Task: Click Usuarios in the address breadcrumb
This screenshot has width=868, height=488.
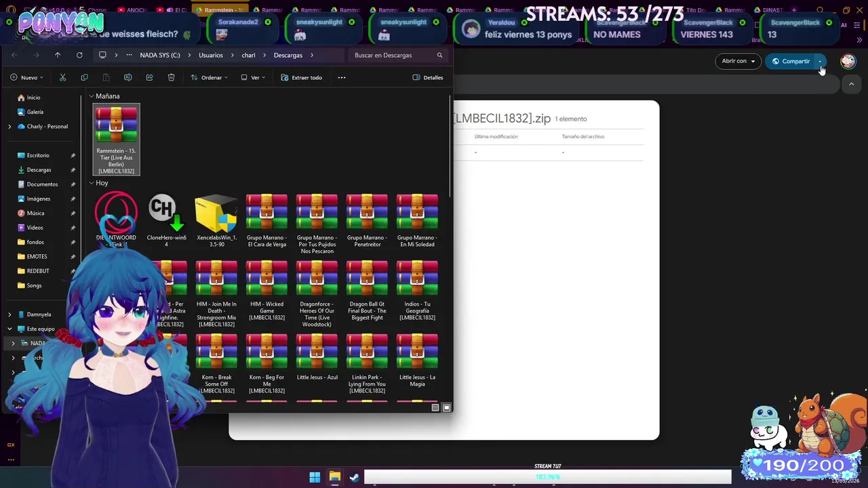Action: pyautogui.click(x=211, y=55)
